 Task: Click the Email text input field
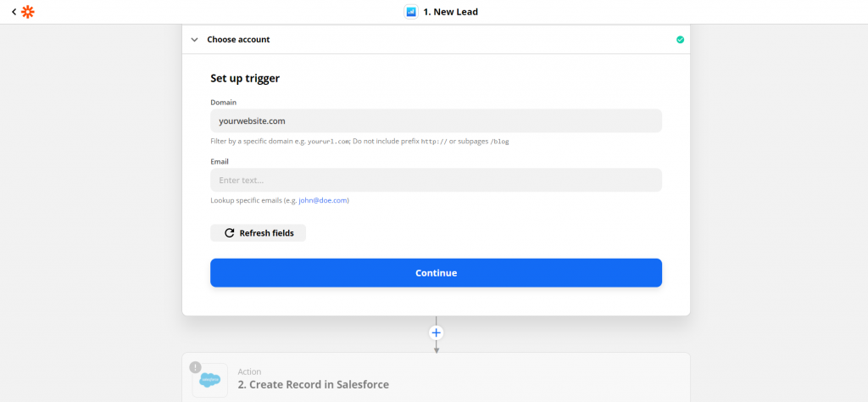click(x=437, y=180)
